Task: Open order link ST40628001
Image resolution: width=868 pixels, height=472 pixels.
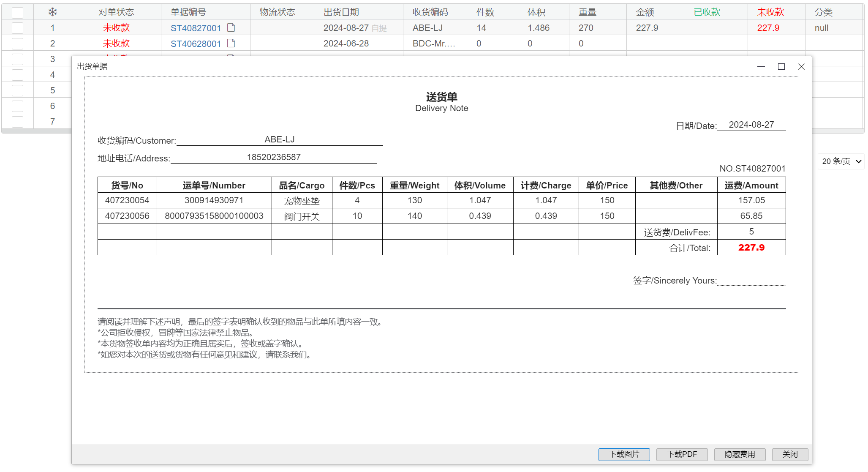Action: [x=196, y=44]
